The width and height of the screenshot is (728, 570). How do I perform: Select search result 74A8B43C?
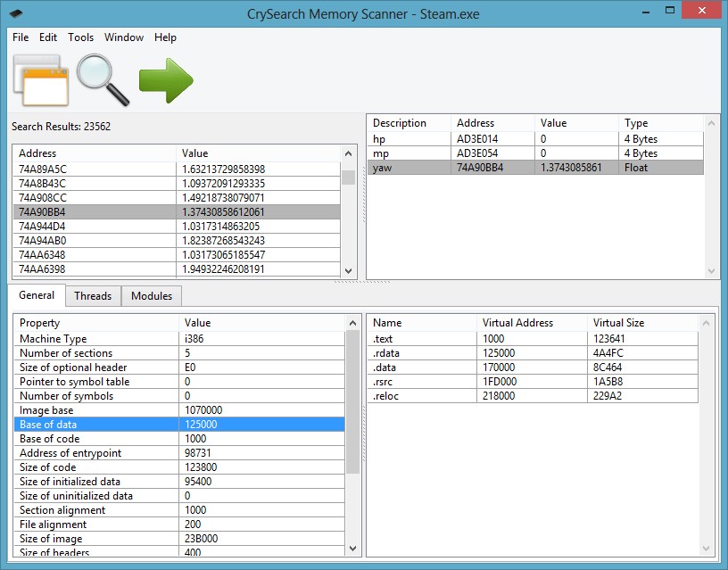[x=177, y=184]
